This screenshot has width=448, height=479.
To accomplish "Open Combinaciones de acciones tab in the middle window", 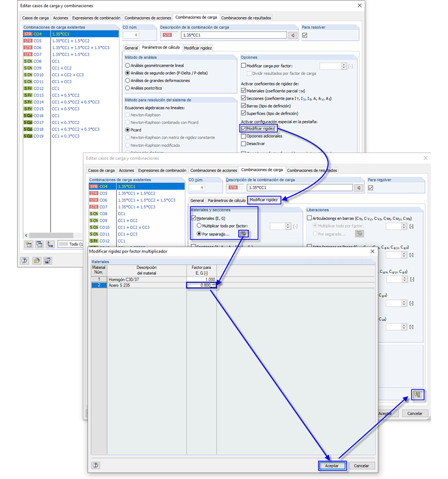I will [213, 170].
